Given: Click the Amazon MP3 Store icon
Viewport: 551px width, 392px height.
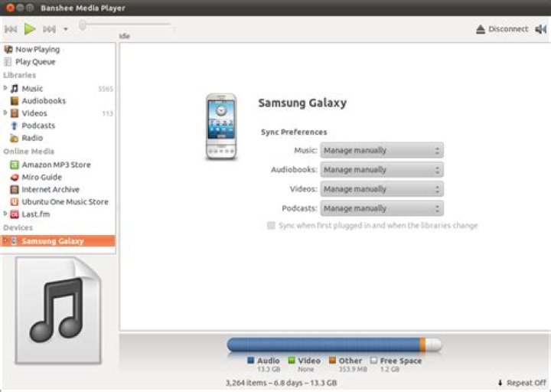Looking at the screenshot, I should (x=15, y=165).
